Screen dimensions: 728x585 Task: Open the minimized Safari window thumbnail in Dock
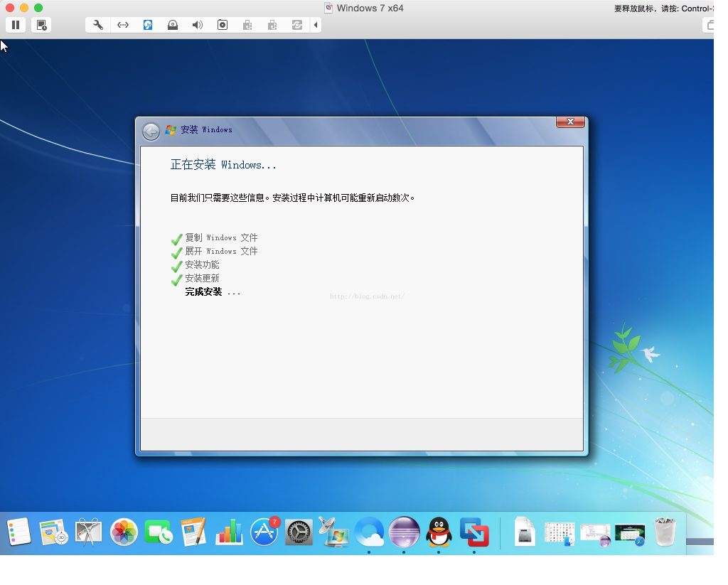click(630, 535)
